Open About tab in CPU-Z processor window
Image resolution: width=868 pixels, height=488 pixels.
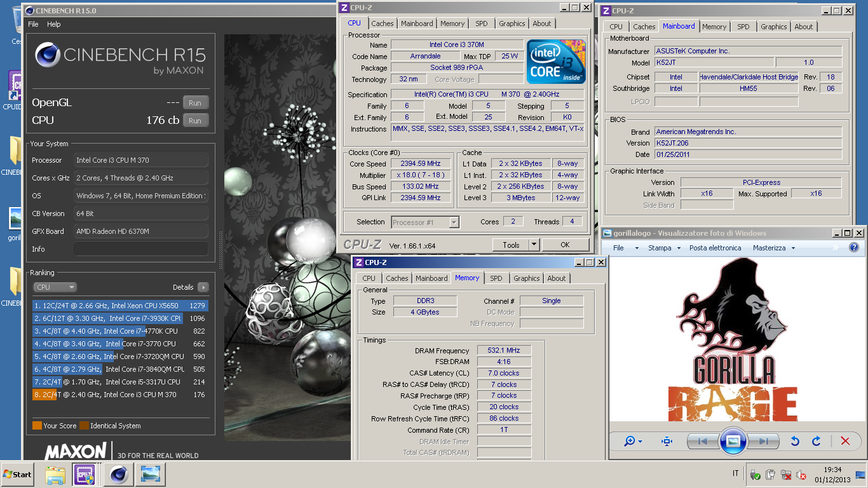[x=542, y=24]
